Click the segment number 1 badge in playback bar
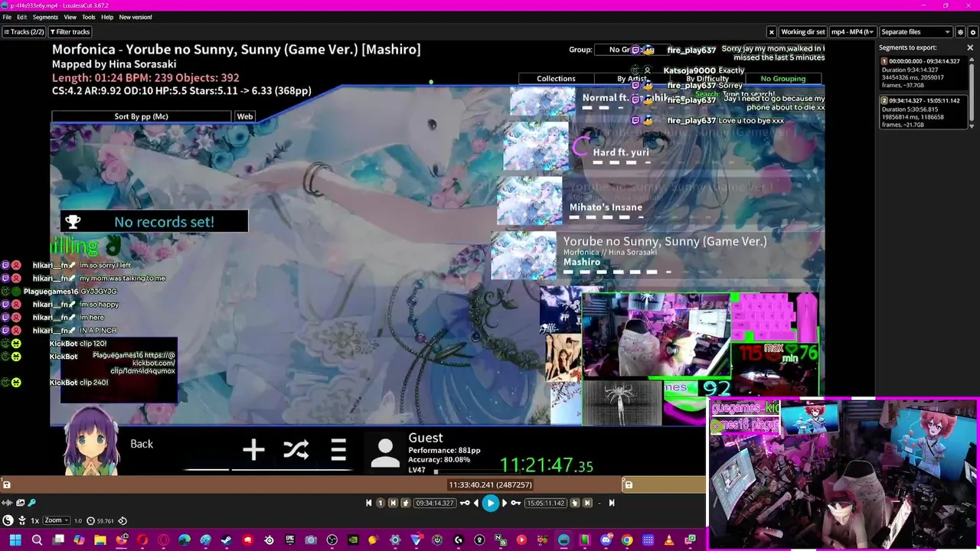 (x=381, y=503)
